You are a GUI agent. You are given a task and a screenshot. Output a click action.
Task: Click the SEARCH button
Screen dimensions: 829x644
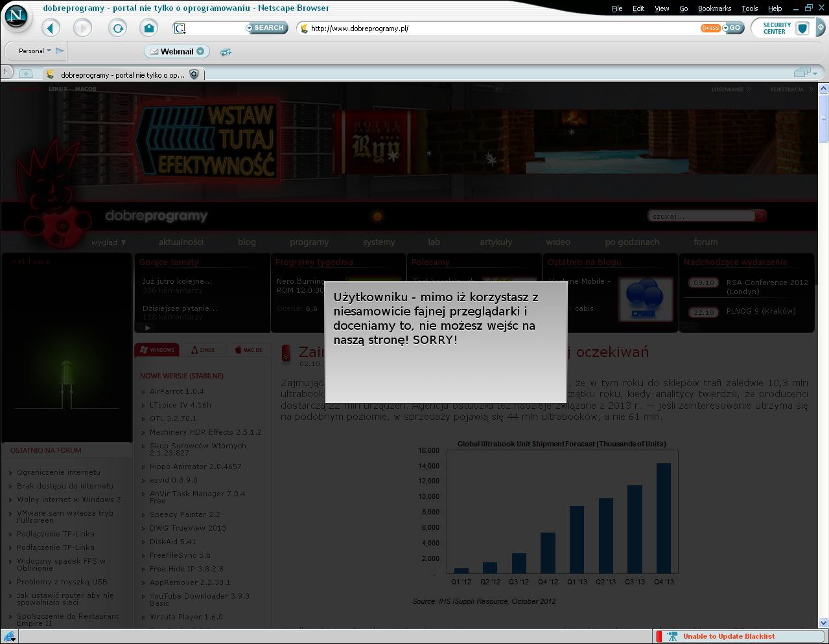tap(269, 28)
